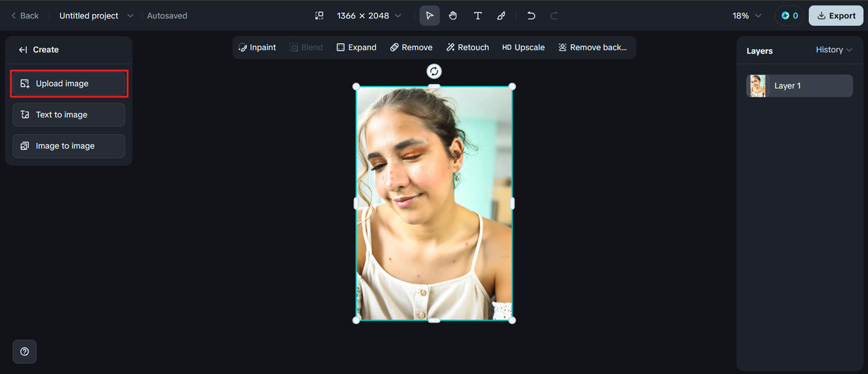Click the bottom-left corner resize handle
This screenshot has width=868, height=374.
pyautogui.click(x=356, y=320)
